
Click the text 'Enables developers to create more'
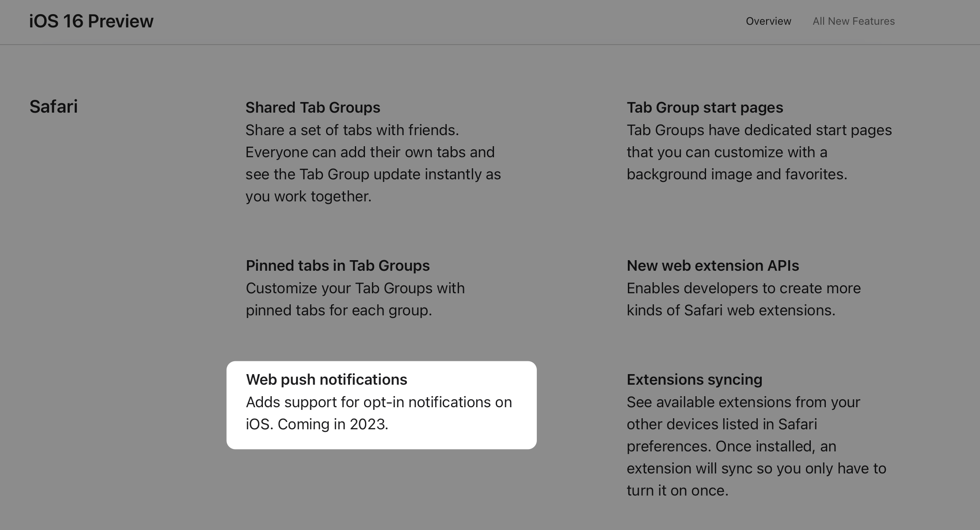[x=744, y=288]
